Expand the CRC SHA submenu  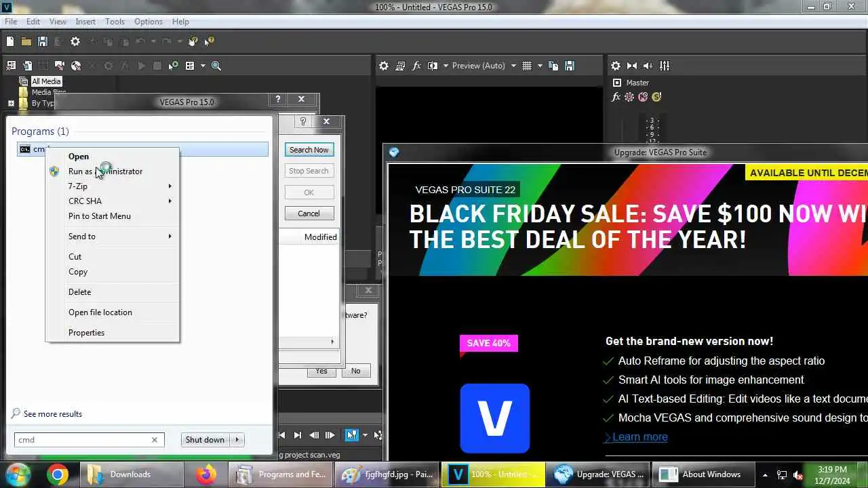click(x=112, y=201)
